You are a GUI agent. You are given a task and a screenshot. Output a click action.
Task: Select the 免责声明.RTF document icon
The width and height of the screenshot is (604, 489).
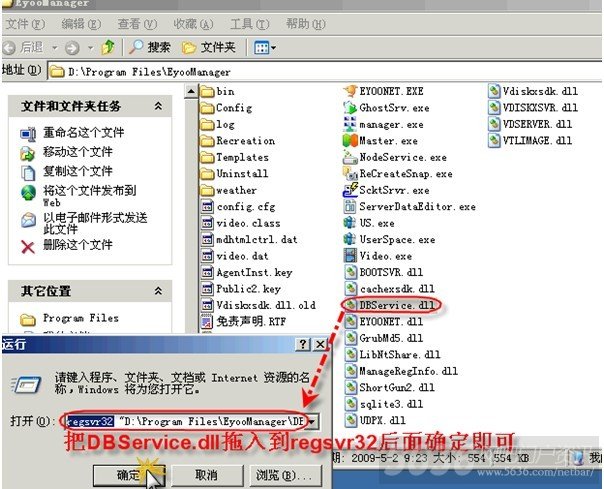(207, 322)
